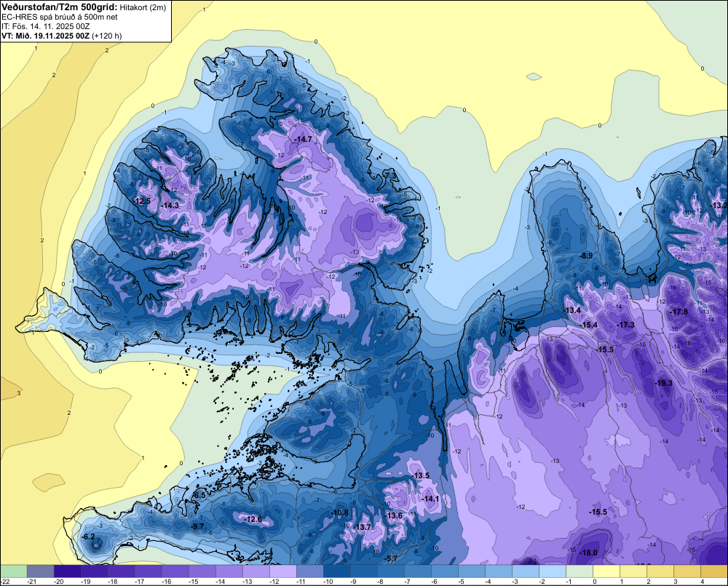Click the -13.2 value at right edge
The image size is (728, 586).
(x=719, y=206)
